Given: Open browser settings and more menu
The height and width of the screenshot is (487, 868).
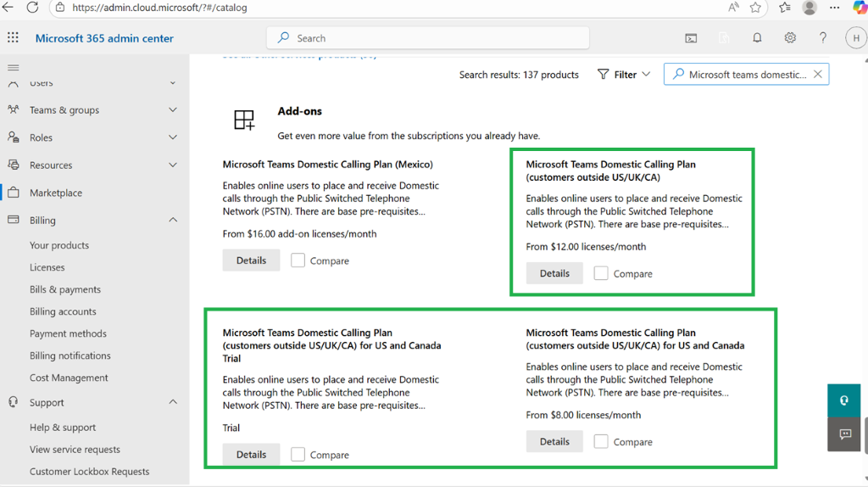Looking at the screenshot, I should (834, 7).
